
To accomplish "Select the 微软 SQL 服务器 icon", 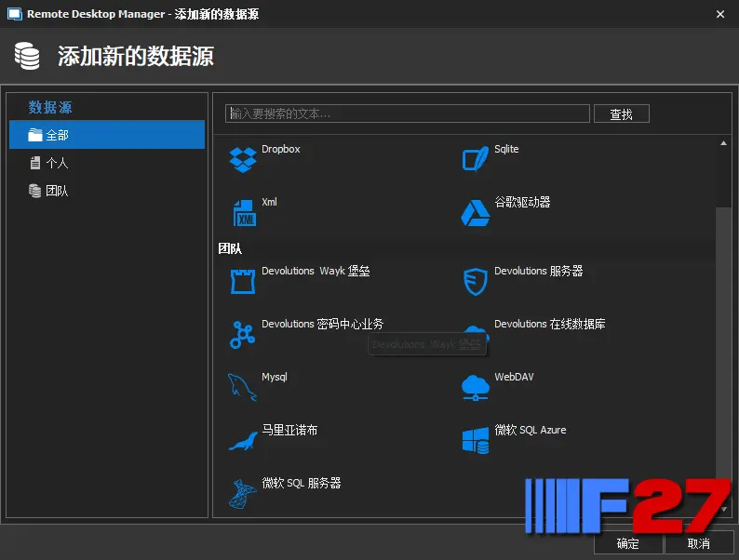I will click(x=242, y=494).
